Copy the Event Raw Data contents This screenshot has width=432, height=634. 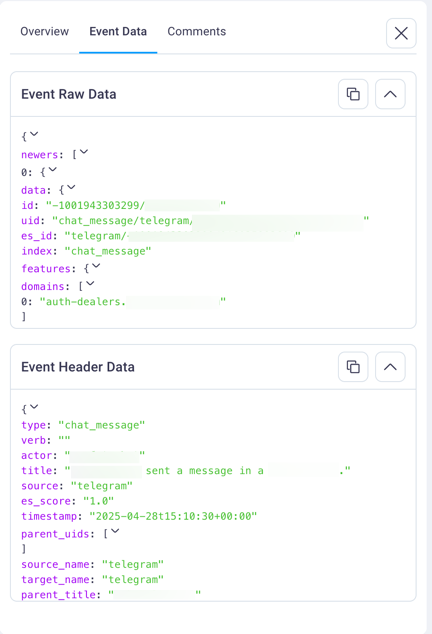pyautogui.click(x=353, y=94)
